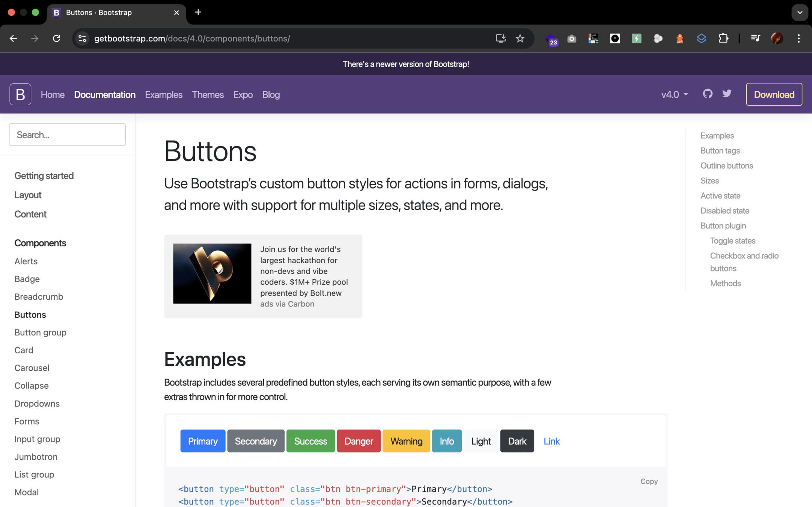
Task: Click the Copy code snippet button
Action: [x=649, y=481]
